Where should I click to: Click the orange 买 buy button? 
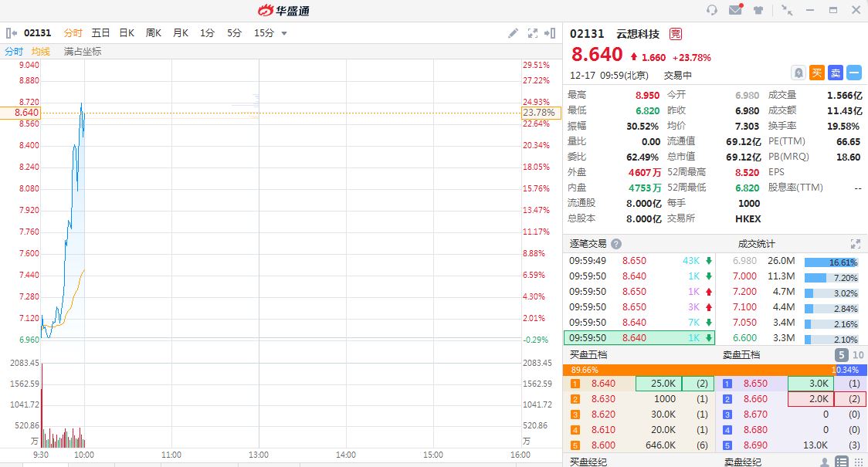(817, 73)
